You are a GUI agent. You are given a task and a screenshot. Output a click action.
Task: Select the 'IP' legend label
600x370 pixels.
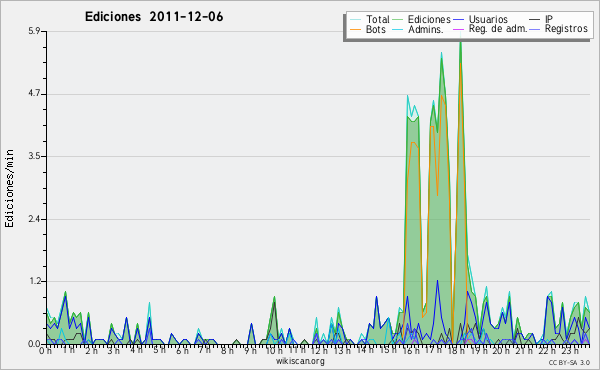click(x=549, y=19)
